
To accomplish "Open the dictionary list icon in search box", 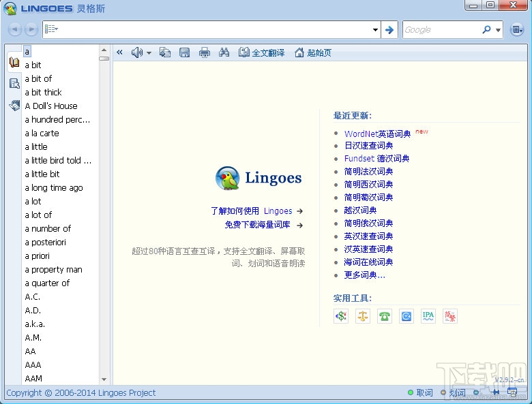I will [51, 29].
